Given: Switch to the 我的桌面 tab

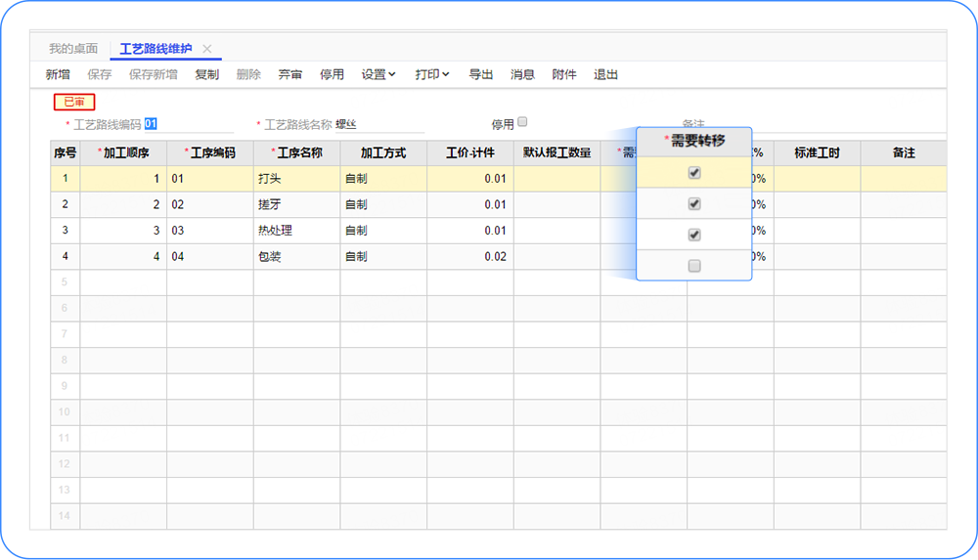Looking at the screenshot, I should point(73,49).
